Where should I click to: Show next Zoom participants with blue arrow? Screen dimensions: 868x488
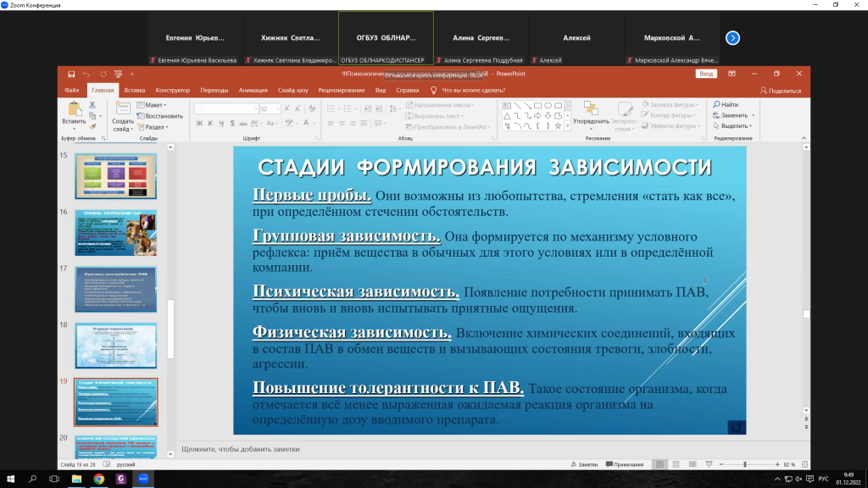732,38
